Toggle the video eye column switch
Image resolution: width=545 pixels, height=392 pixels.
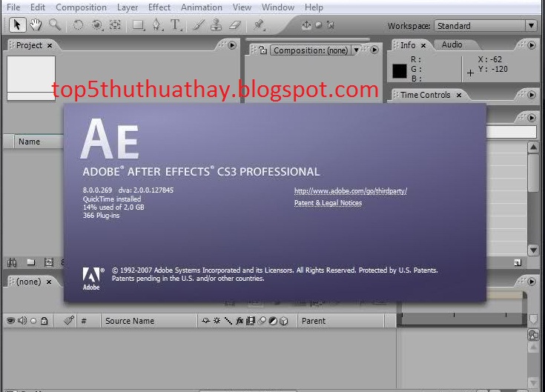[11, 321]
